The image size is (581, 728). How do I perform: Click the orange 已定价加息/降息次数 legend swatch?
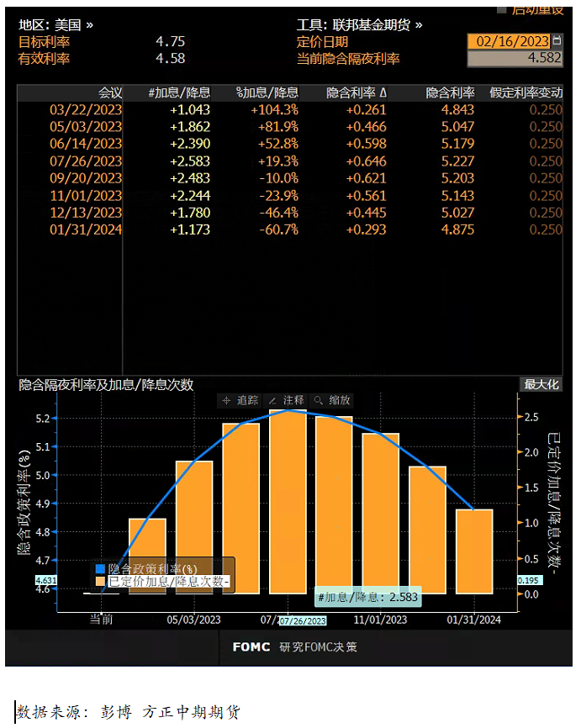100,581
